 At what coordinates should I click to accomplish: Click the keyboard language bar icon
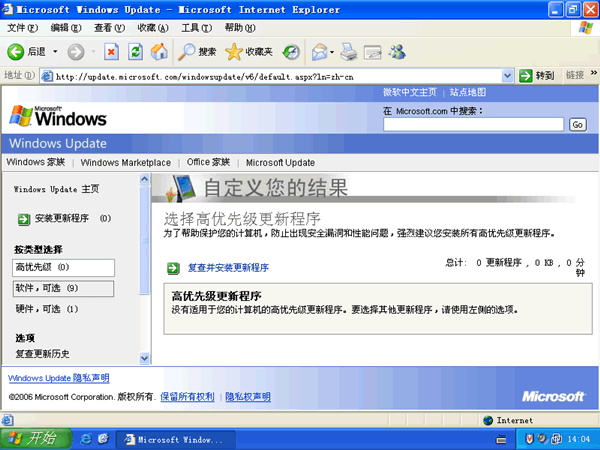[501, 440]
